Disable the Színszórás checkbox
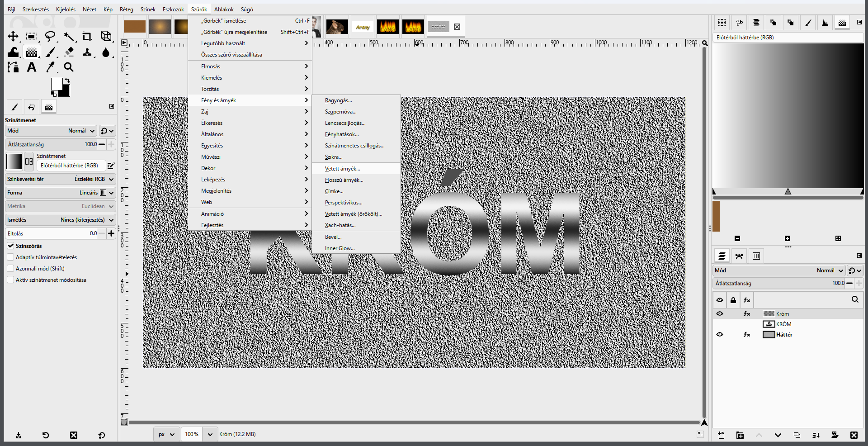Screen dimensions: 868x446 pos(10,246)
